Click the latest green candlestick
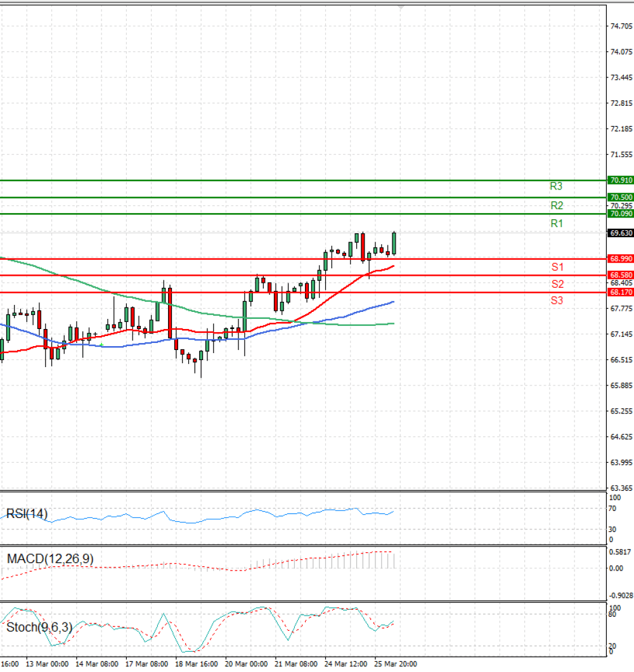634x672 pixels. click(x=394, y=243)
